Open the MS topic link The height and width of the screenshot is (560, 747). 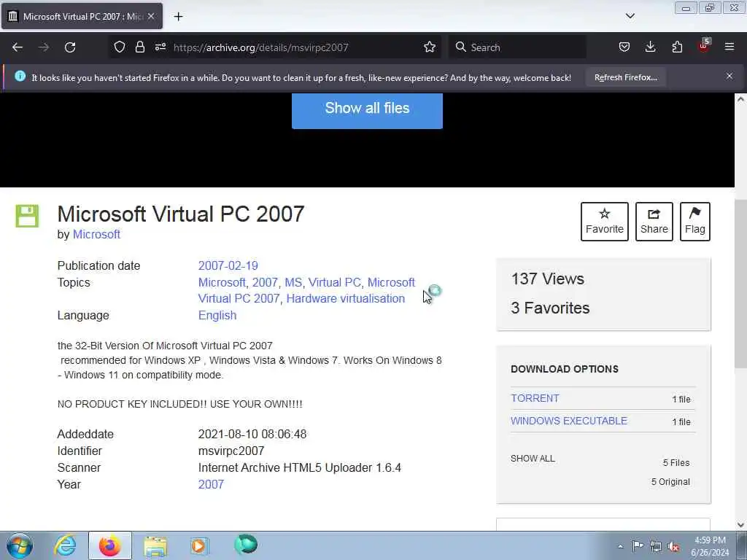coord(293,282)
